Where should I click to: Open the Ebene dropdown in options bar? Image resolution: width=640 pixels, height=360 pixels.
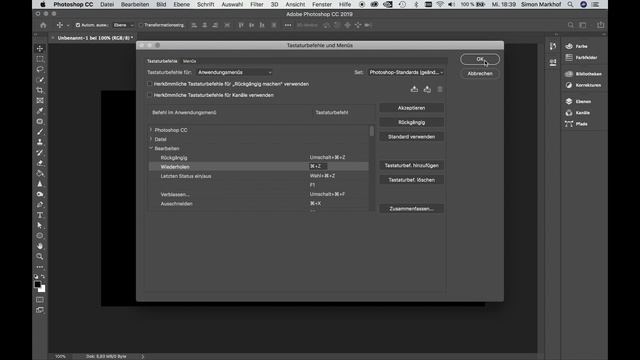(x=123, y=25)
